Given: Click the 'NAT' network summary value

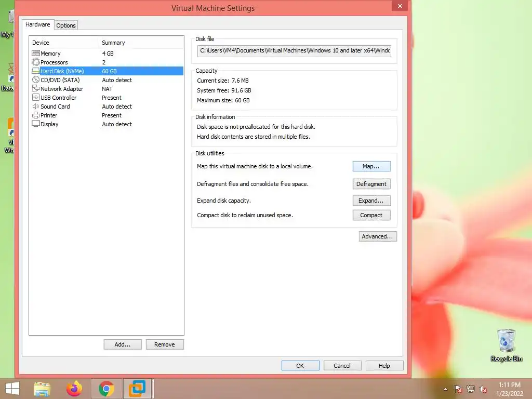Looking at the screenshot, I should point(107,89).
